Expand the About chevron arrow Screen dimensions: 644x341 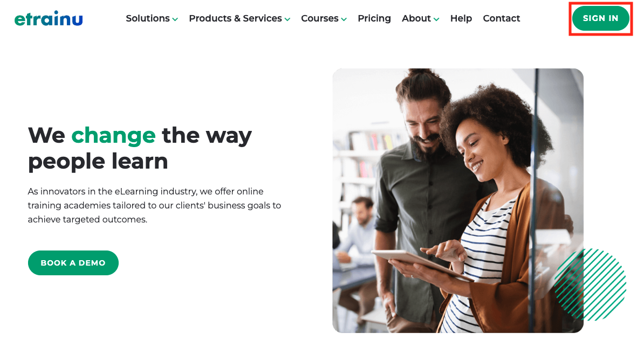(436, 19)
